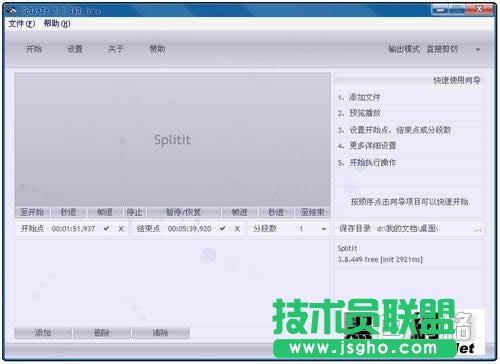Click the 快速使用向导 heading
This screenshot has height=364, width=500.
[x=456, y=80]
